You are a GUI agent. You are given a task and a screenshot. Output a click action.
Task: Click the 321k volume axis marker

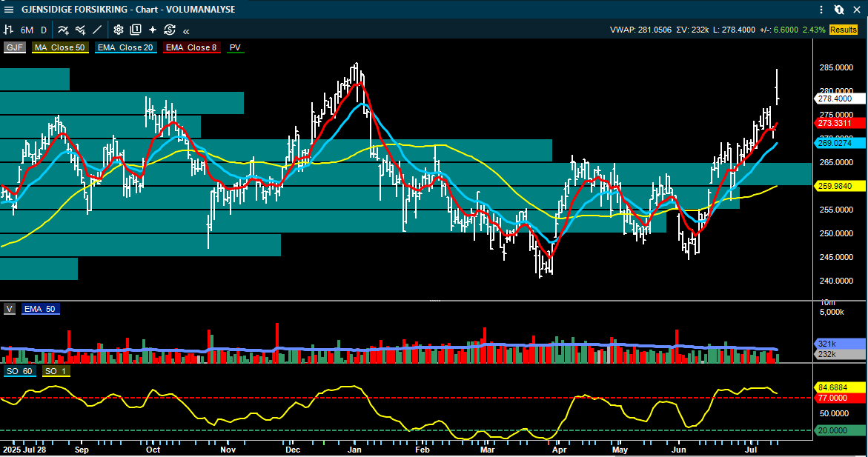[x=838, y=344]
